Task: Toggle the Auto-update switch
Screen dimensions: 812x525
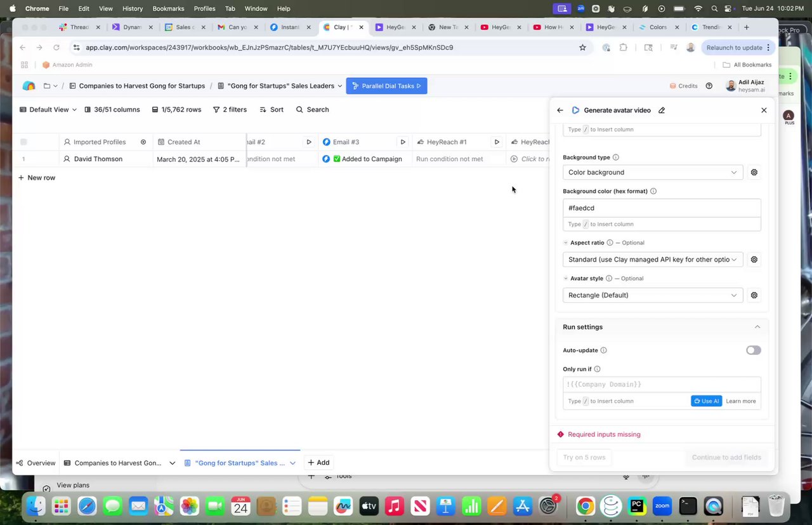Action: [x=753, y=350]
